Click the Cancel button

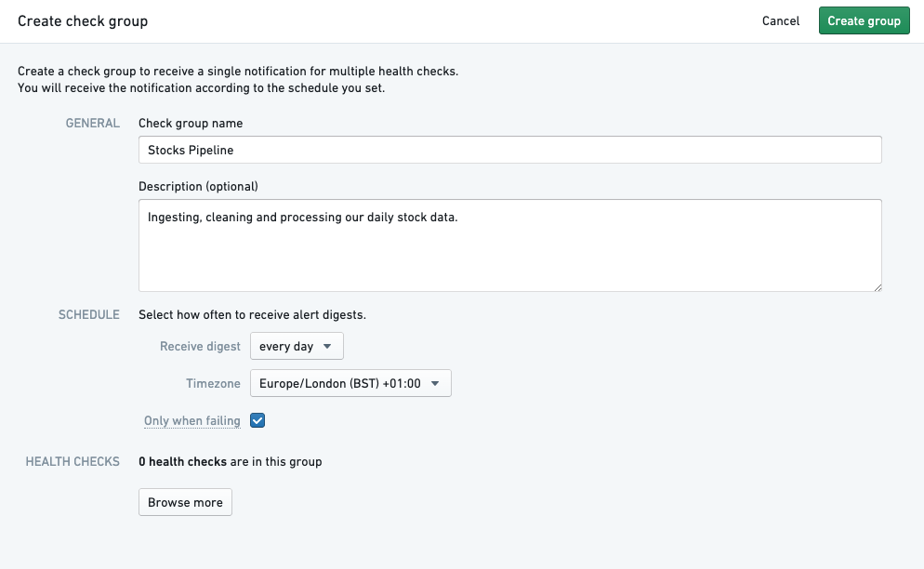point(780,21)
